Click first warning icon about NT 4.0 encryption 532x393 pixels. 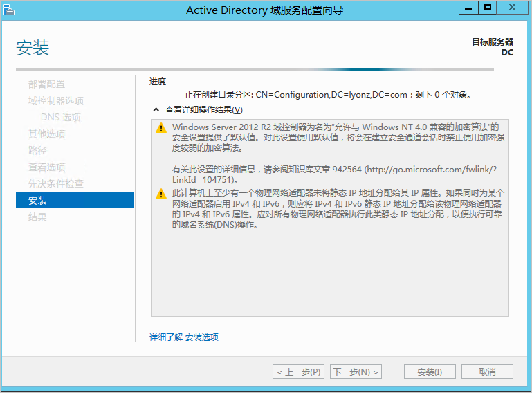coord(160,128)
